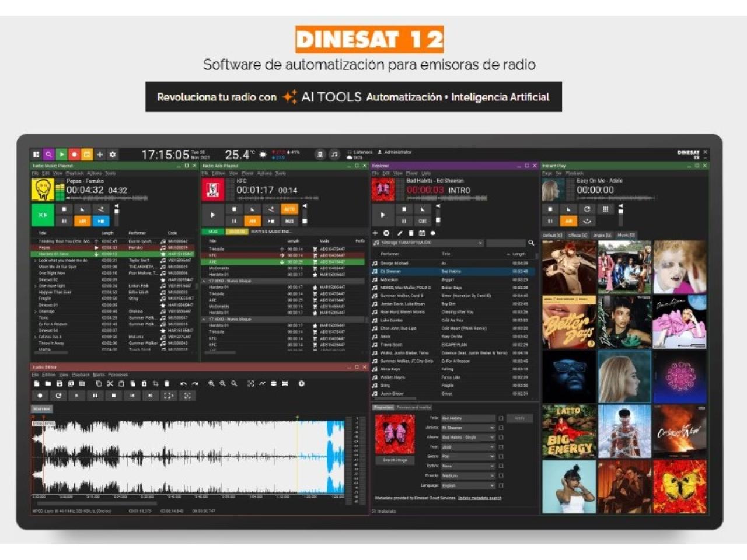Open the yellow scheduler icon in top toolbar

[87, 155]
